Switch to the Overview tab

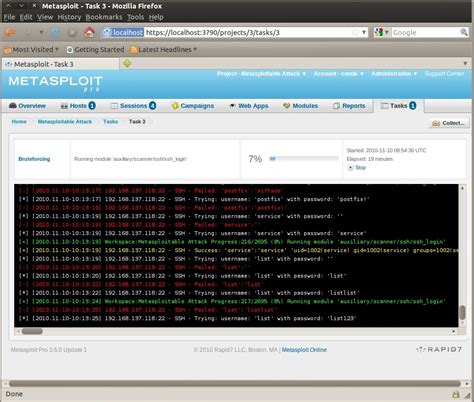click(x=27, y=106)
